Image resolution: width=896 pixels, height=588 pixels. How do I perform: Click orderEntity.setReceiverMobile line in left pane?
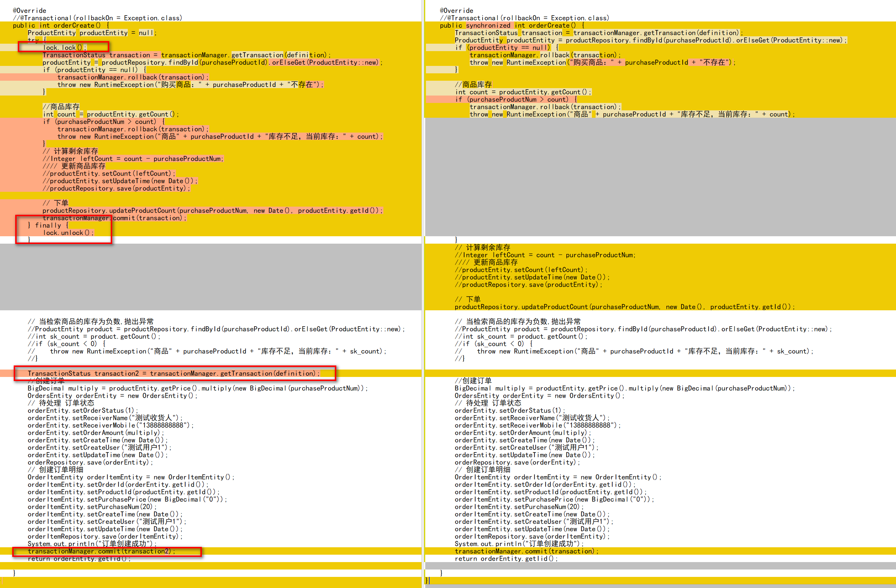click(x=111, y=425)
